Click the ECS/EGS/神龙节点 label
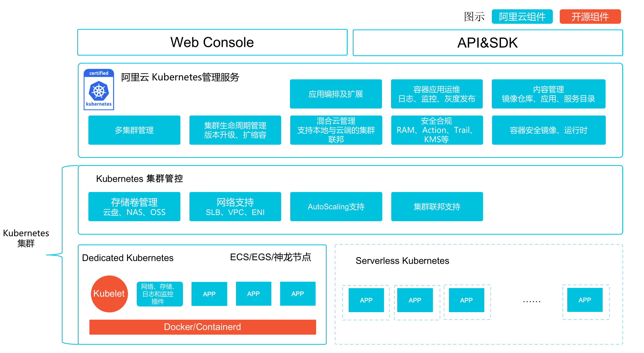Screen dimensions: 644x353 pyautogui.click(x=271, y=257)
